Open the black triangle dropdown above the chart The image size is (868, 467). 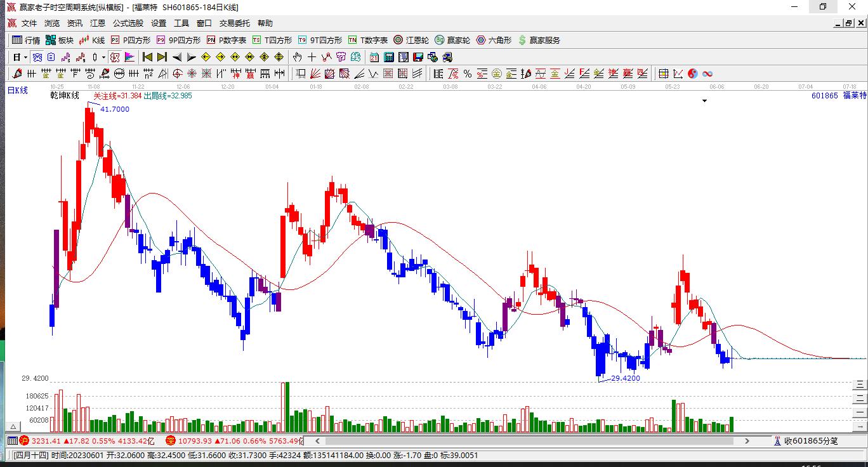[x=704, y=101]
